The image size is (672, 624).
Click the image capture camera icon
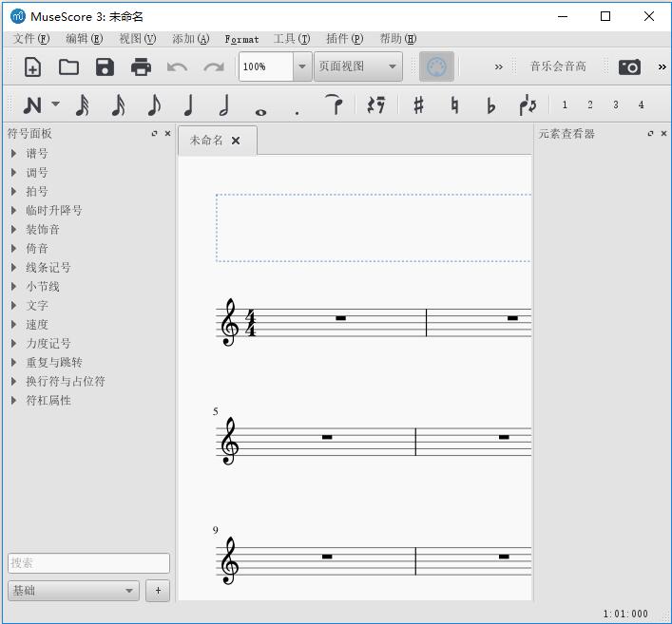tap(629, 66)
